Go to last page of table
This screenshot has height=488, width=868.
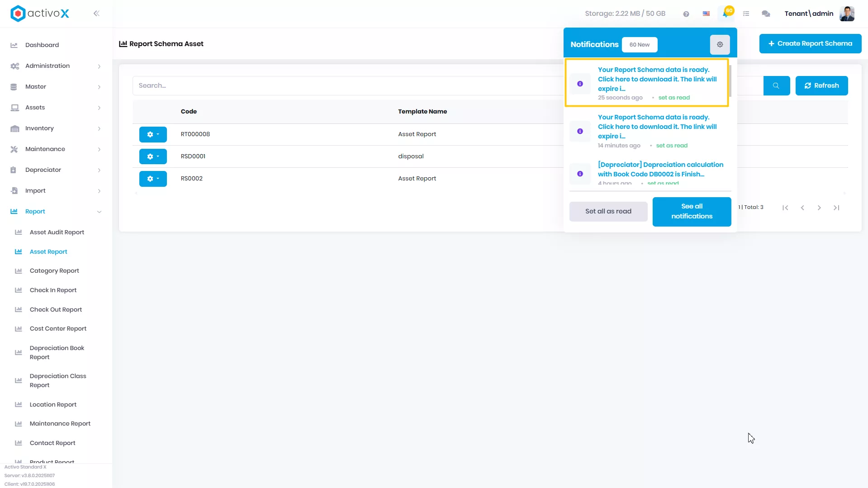click(x=836, y=208)
